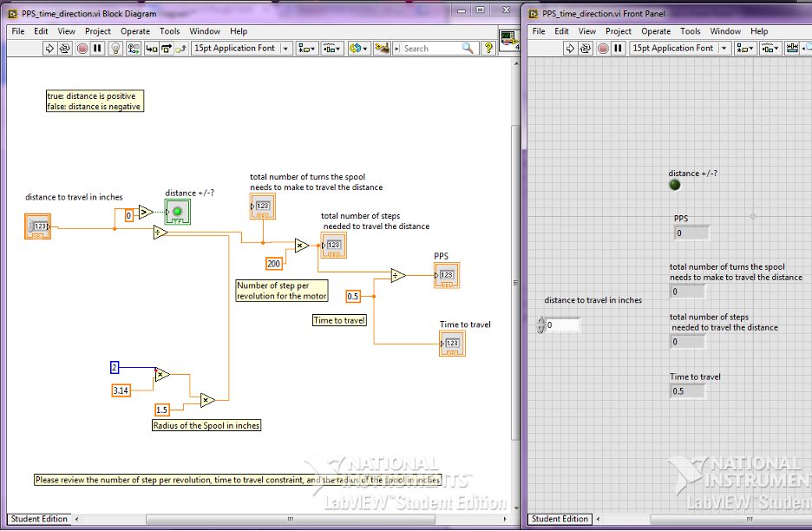
Task: Click the distance to travel input field
Action: click(x=562, y=324)
